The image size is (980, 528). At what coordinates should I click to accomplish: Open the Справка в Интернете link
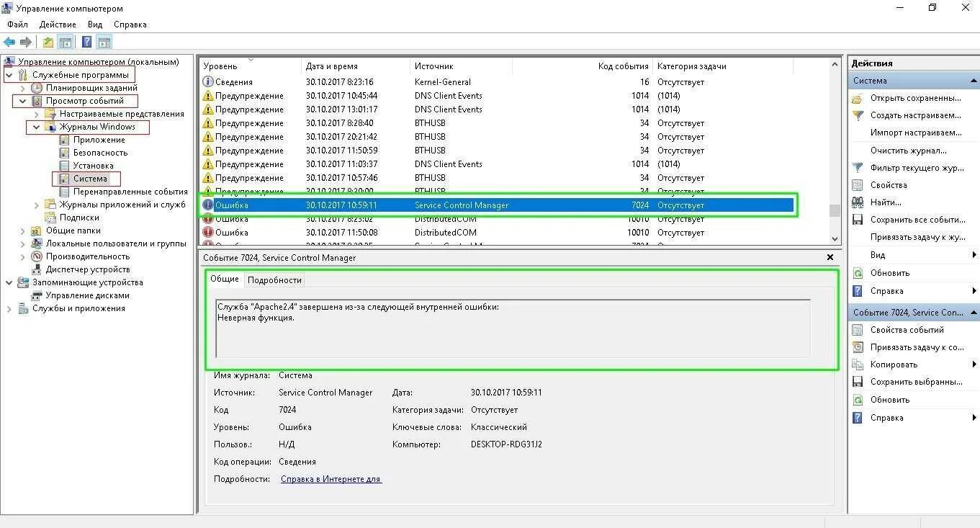[x=331, y=479]
